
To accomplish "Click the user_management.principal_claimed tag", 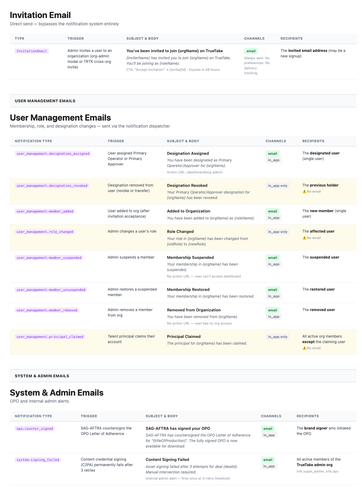I will click(x=50, y=337).
